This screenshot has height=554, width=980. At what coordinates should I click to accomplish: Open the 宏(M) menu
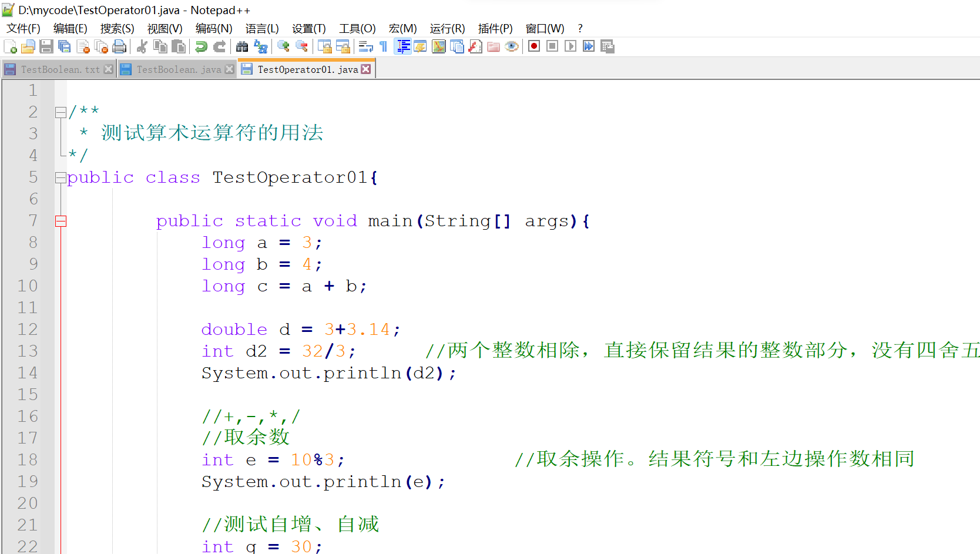pos(402,28)
